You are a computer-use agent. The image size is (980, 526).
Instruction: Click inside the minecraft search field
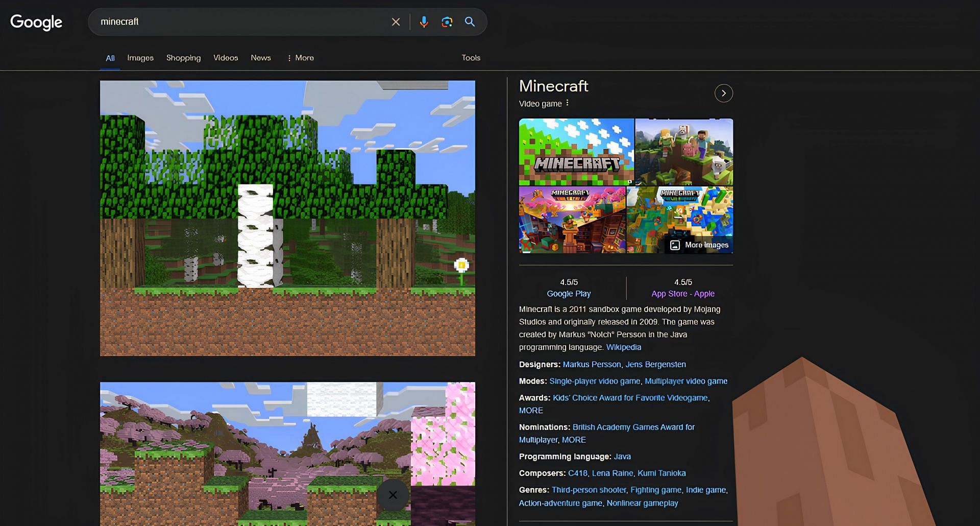[x=240, y=22]
